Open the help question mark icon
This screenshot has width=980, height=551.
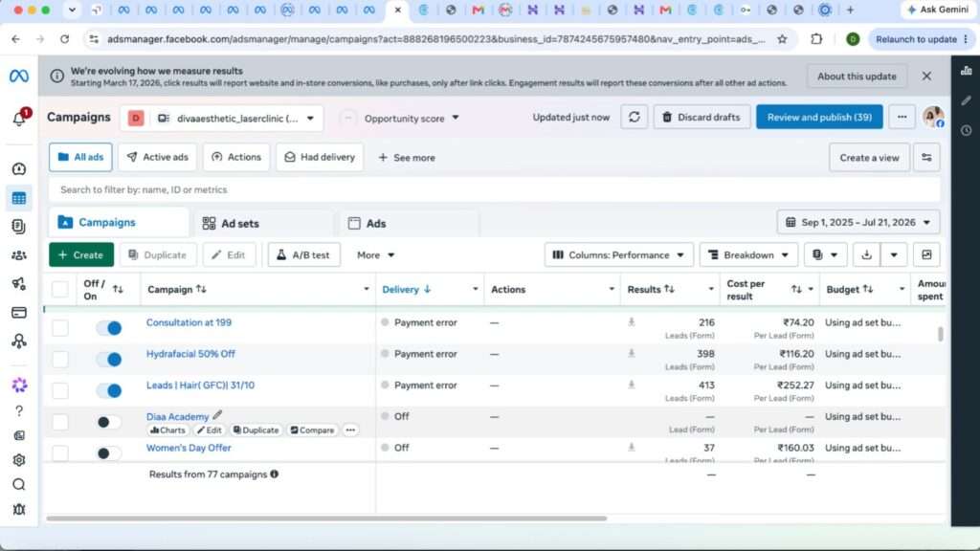[19, 411]
